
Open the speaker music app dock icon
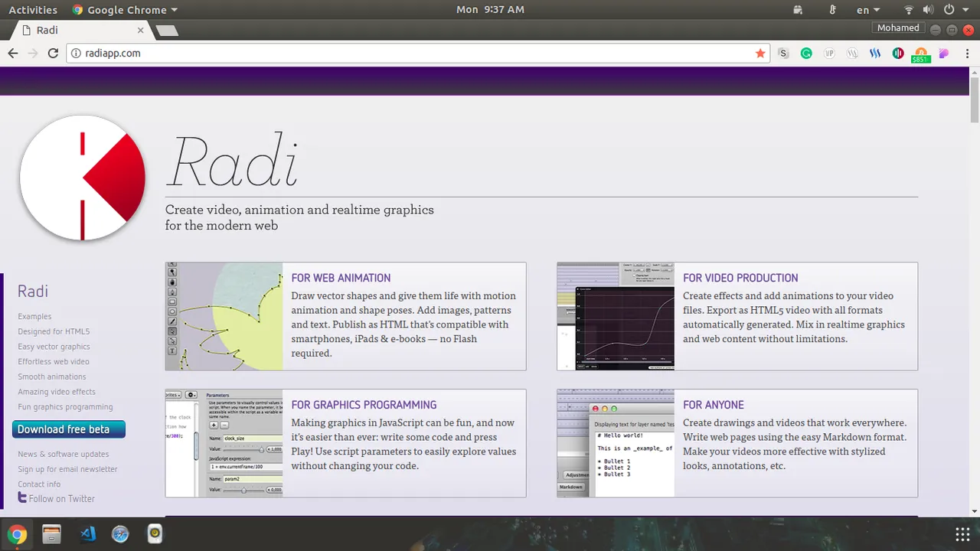click(x=155, y=533)
